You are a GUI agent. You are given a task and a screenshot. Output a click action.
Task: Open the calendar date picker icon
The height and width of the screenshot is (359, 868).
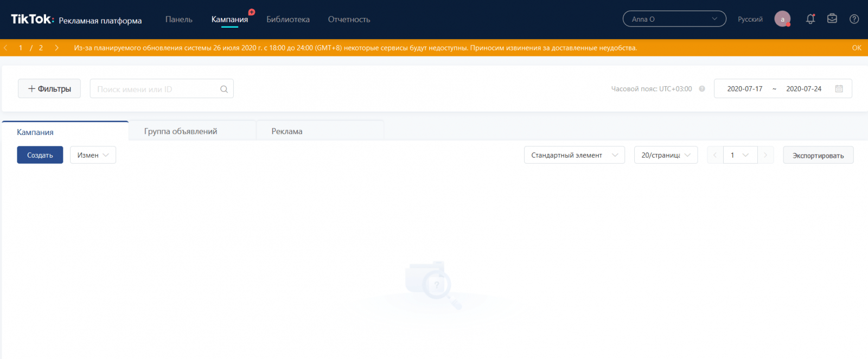coord(839,89)
